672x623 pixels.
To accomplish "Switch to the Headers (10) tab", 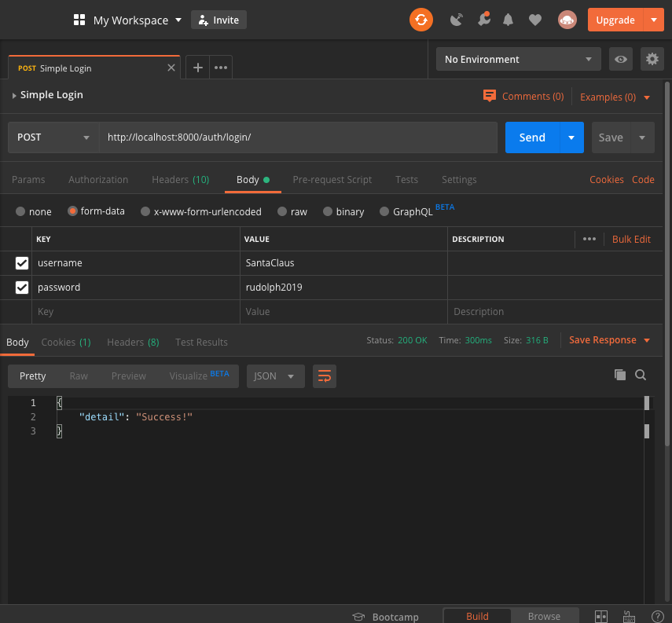I will pos(180,180).
